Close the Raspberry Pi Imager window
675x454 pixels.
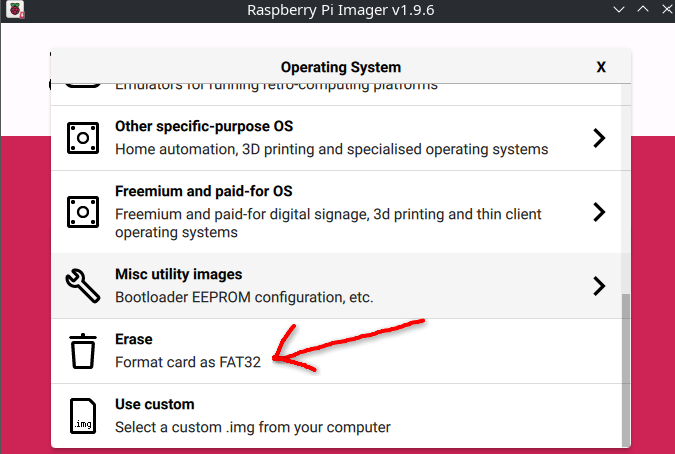[x=667, y=9]
